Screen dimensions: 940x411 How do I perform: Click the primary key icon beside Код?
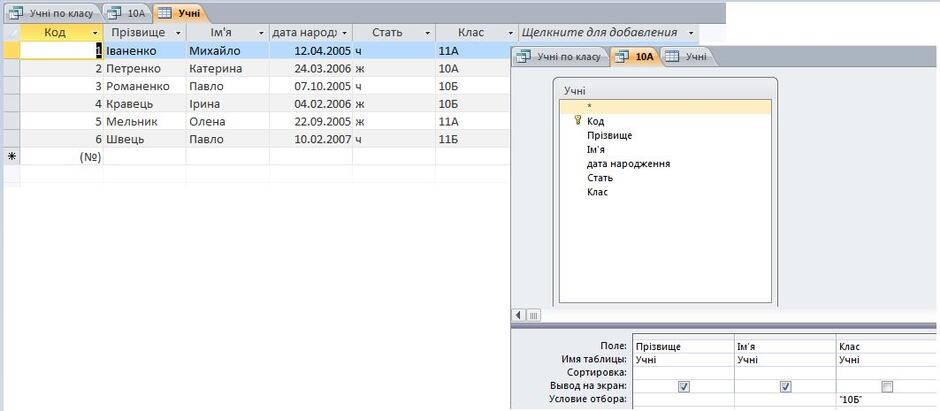(578, 120)
